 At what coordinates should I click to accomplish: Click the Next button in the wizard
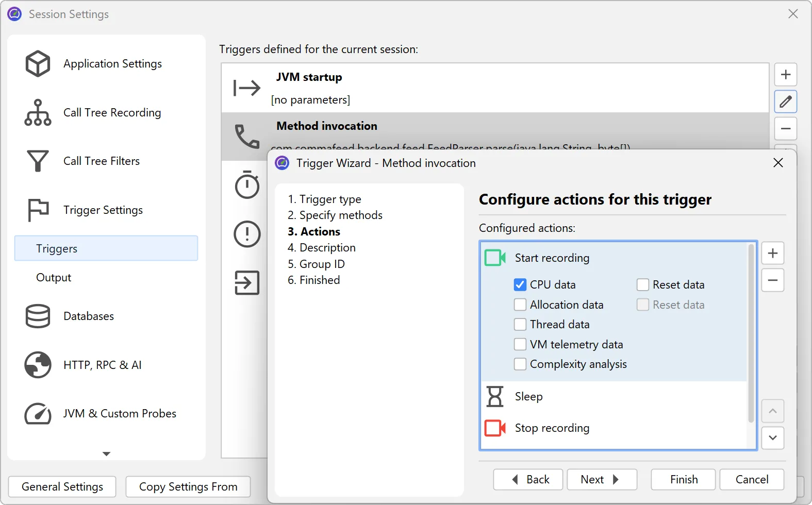pos(601,479)
